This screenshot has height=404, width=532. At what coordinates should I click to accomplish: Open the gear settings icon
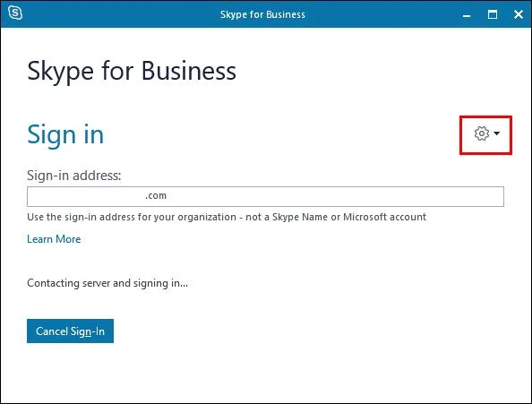(x=482, y=133)
